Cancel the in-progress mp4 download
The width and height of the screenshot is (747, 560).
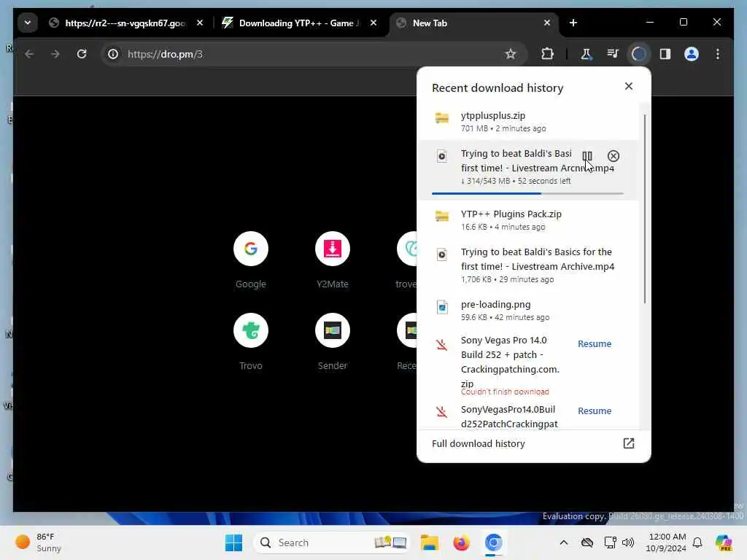pos(613,156)
